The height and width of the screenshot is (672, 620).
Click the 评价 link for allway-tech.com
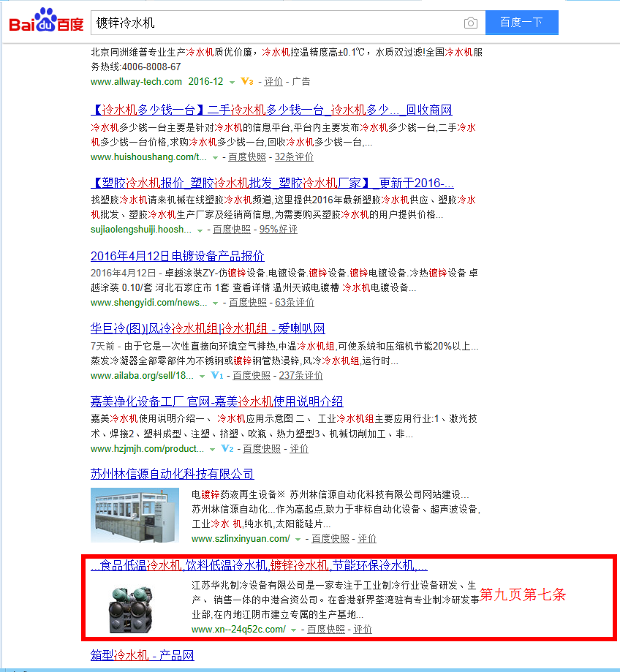click(273, 81)
